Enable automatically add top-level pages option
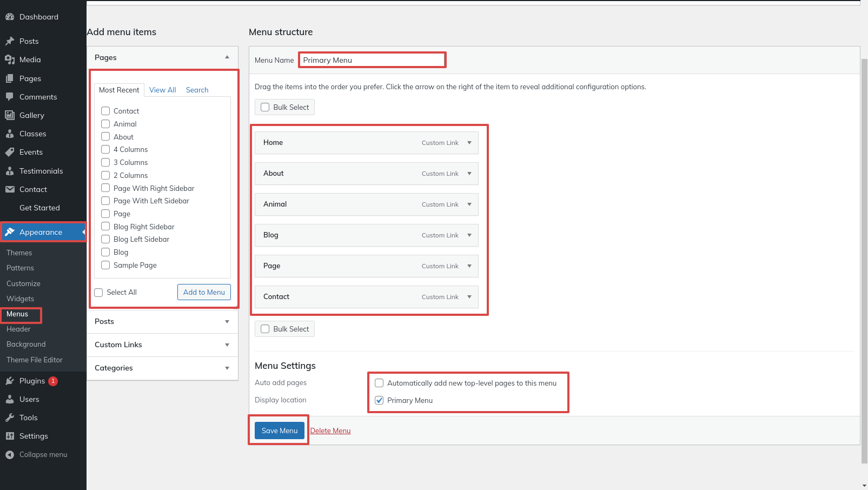This screenshot has height=490, width=868. pyautogui.click(x=379, y=383)
